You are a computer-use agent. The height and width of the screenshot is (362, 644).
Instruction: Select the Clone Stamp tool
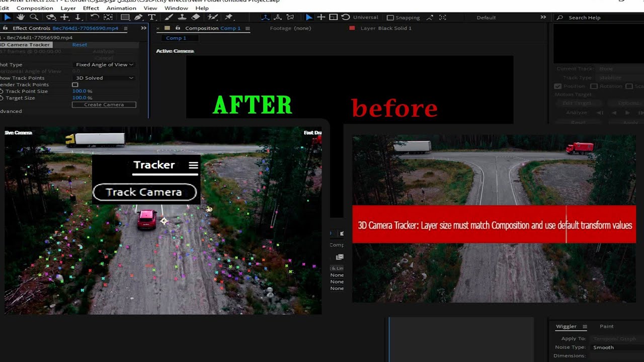(x=182, y=17)
